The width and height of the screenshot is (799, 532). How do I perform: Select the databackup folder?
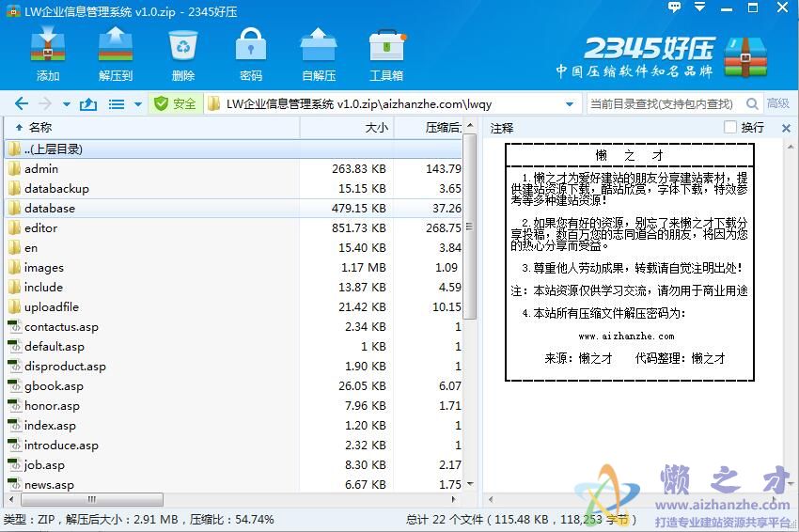coord(233,189)
